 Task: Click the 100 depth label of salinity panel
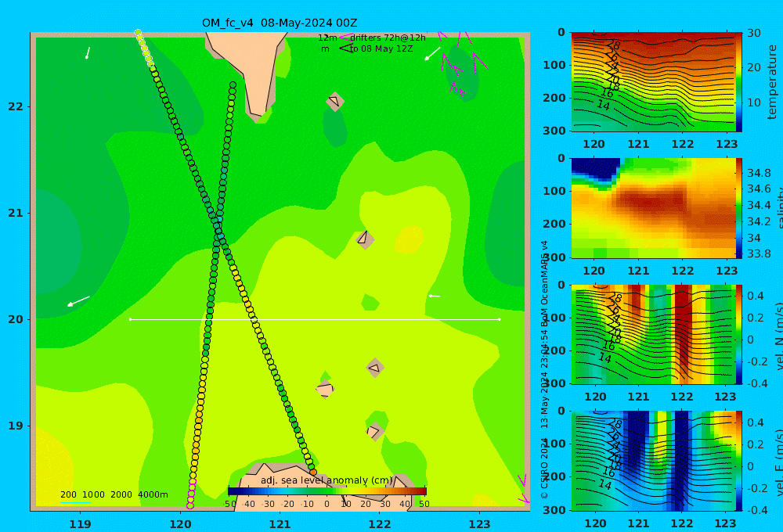coord(554,191)
